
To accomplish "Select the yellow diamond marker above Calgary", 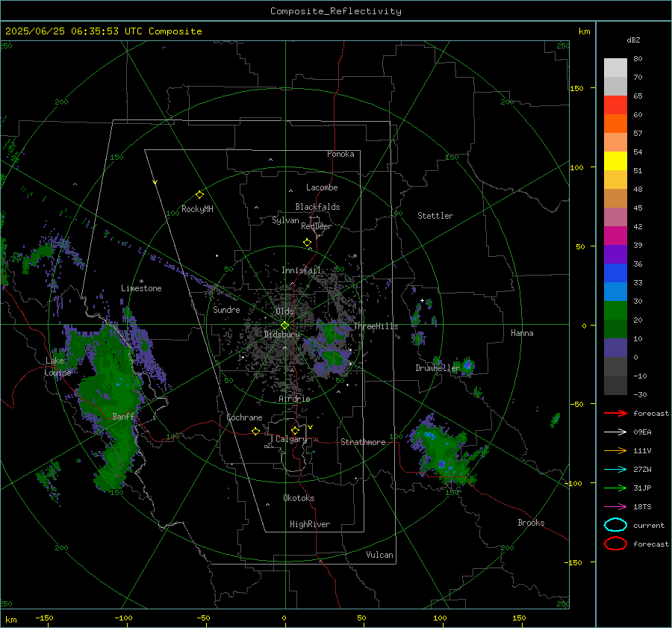I will (295, 430).
